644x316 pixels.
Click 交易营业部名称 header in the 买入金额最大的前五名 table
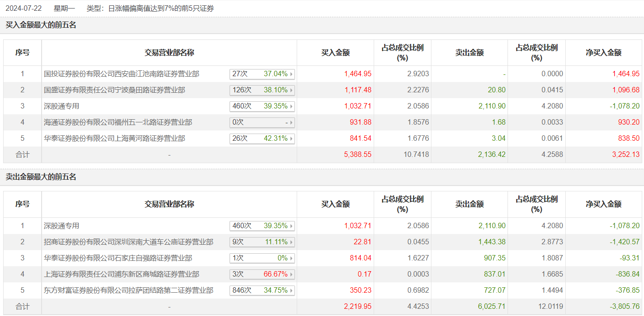click(169, 52)
